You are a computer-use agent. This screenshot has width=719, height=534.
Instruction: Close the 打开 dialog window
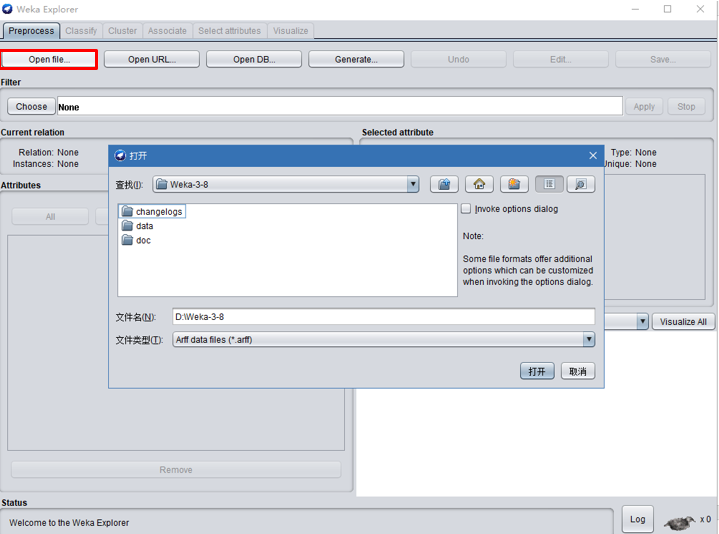pyautogui.click(x=593, y=155)
